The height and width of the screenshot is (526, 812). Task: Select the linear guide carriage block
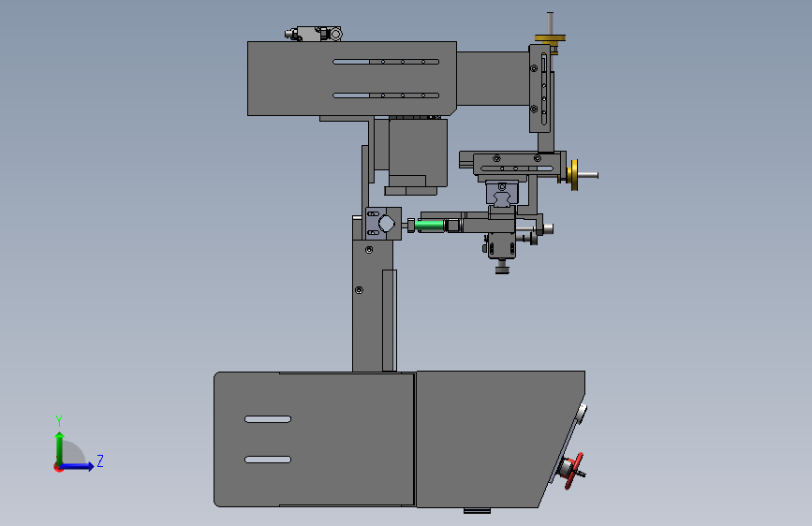point(501,194)
